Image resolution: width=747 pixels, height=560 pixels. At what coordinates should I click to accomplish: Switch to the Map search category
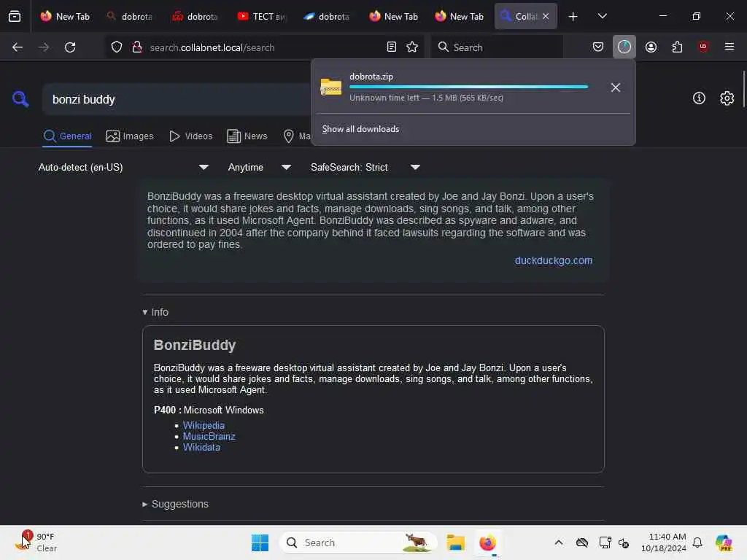296,136
